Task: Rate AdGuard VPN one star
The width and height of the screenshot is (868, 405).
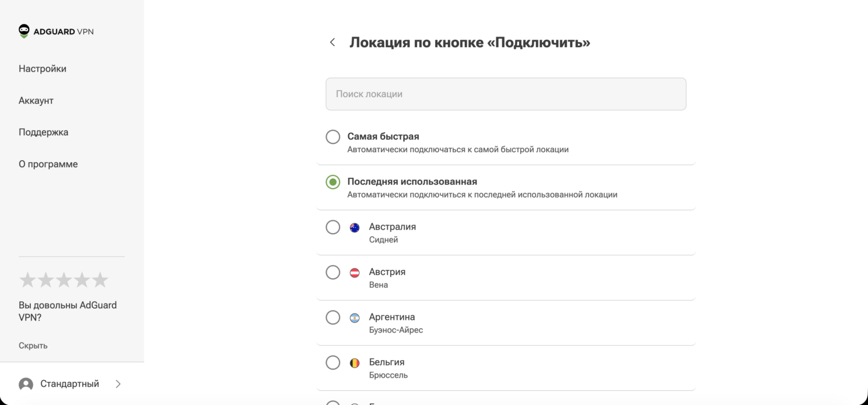Action: point(27,280)
